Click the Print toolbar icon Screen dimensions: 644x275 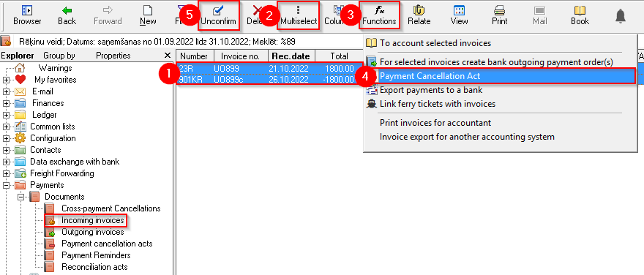coord(499,15)
